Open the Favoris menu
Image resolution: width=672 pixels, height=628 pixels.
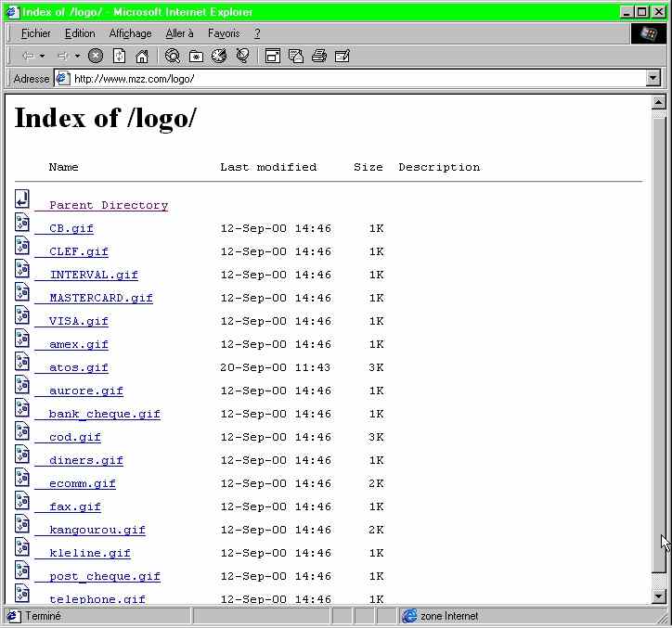(224, 33)
